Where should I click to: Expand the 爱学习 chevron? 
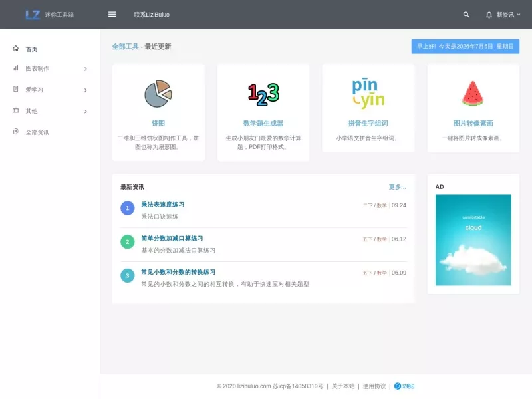86,90
